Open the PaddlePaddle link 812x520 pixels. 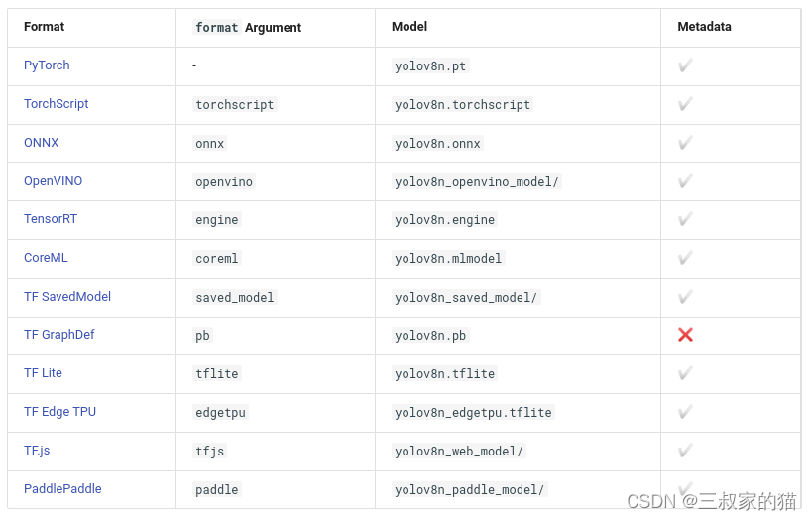click(x=62, y=489)
